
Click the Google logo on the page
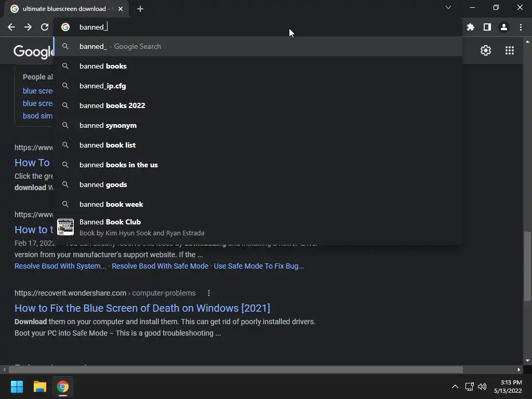tap(33, 51)
